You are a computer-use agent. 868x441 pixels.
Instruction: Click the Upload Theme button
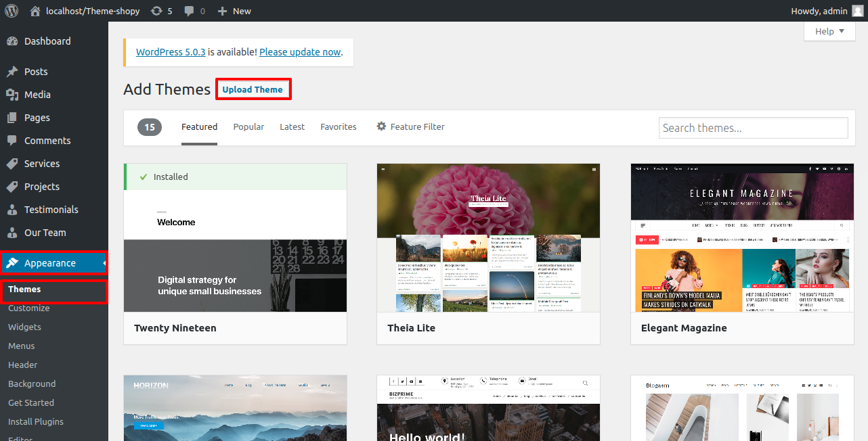[253, 90]
